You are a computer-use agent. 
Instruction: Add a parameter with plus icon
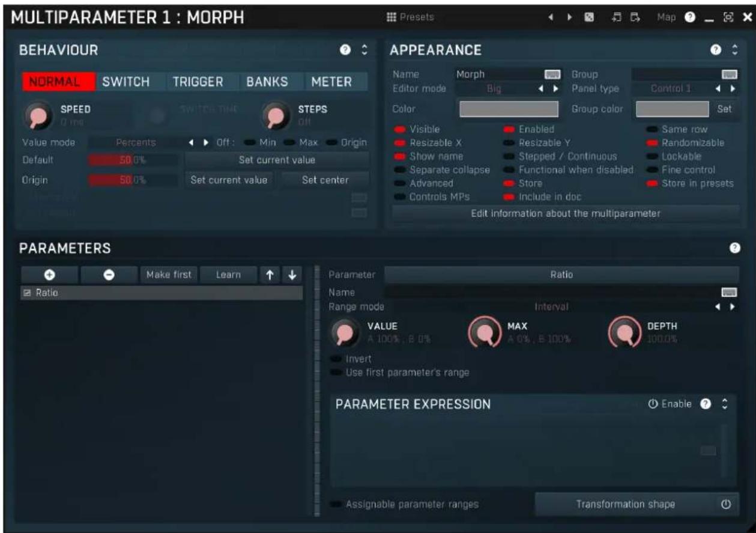[49, 275]
